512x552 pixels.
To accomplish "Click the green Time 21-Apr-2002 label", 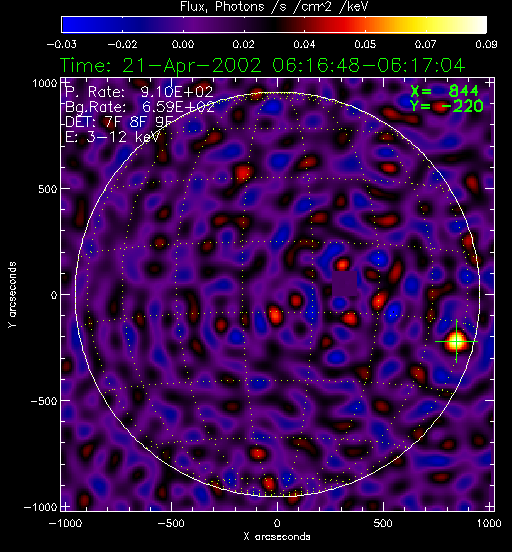I will (x=262, y=65).
